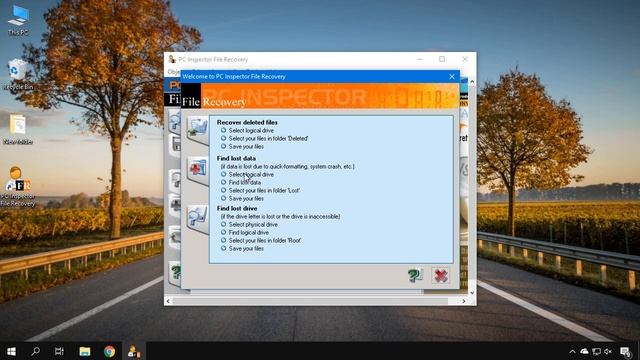Viewport: 640px width, 360px height.
Task: Click the 'Find lost drive' heading
Action: 237,208
